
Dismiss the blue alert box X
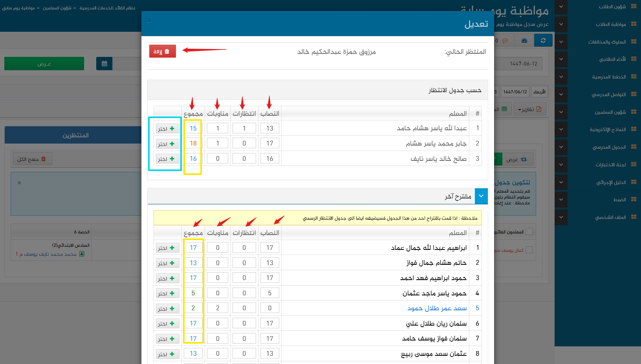click(x=19, y=183)
